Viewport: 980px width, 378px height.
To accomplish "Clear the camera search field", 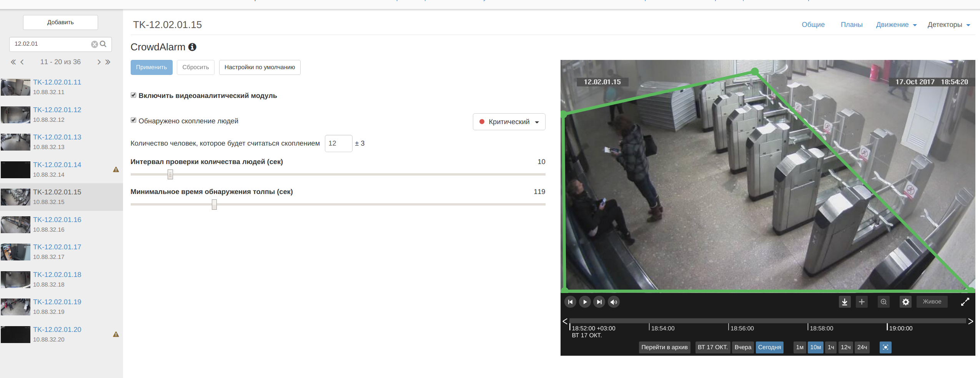I will pos(95,45).
